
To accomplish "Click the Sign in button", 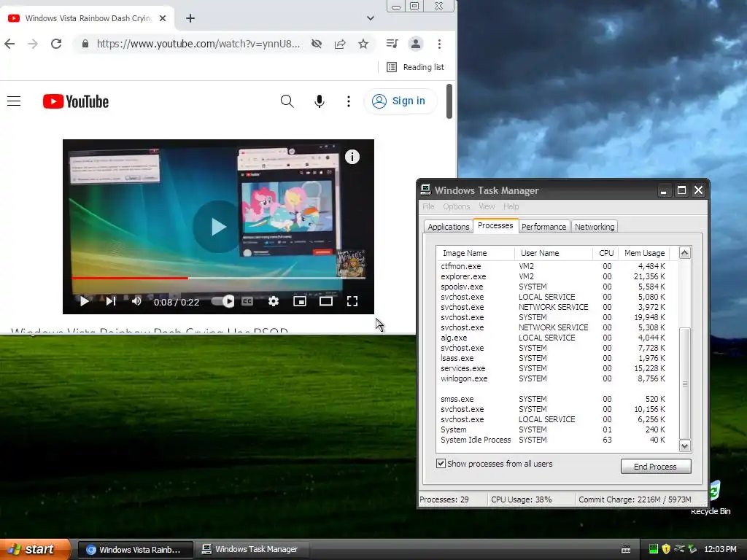I will coord(400,101).
